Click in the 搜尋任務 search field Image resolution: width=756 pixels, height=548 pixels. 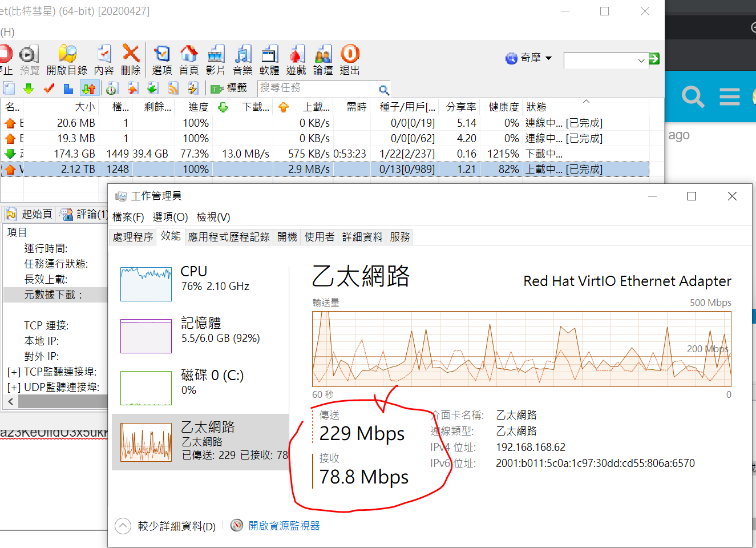pyautogui.click(x=317, y=88)
